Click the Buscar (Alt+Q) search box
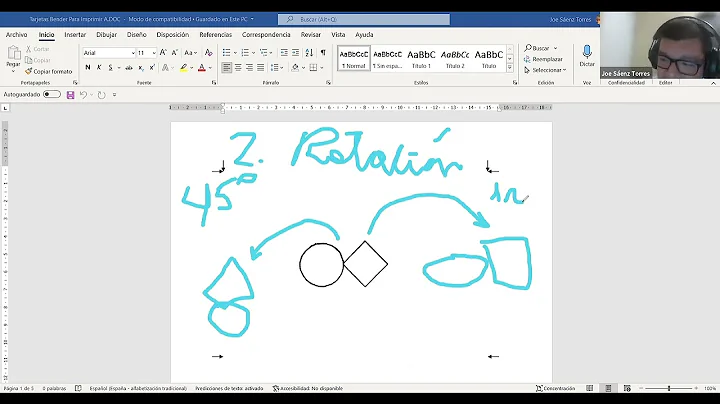This screenshot has width=720, height=404. point(364,19)
